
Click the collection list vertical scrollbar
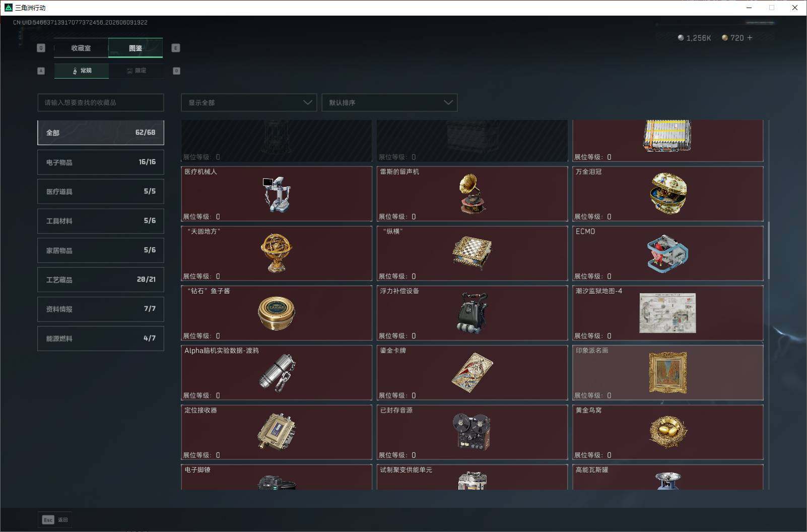769,250
